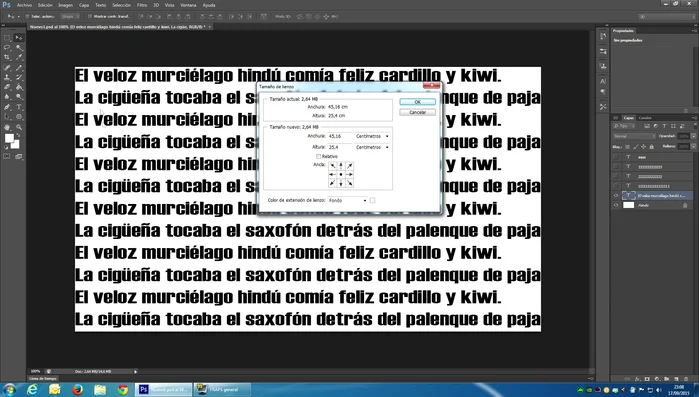Select the Lasso tool
Screen dimensions: 699x397
[x=7, y=48]
